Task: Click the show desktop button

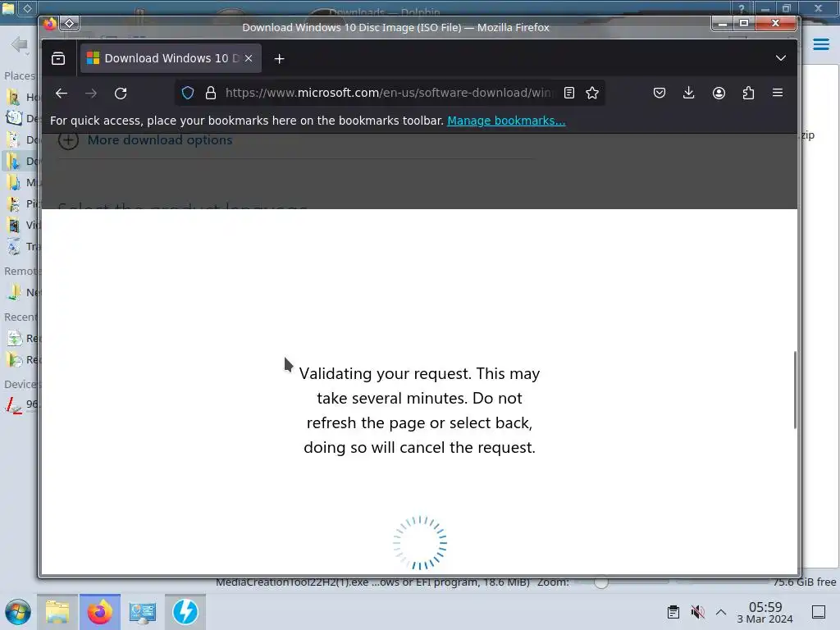Action: [x=819, y=612]
